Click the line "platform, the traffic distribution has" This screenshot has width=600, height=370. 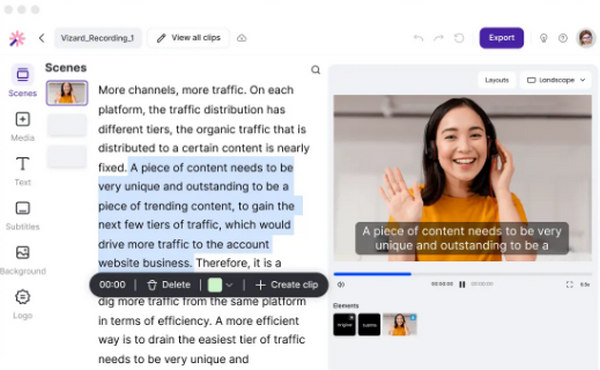pos(192,109)
